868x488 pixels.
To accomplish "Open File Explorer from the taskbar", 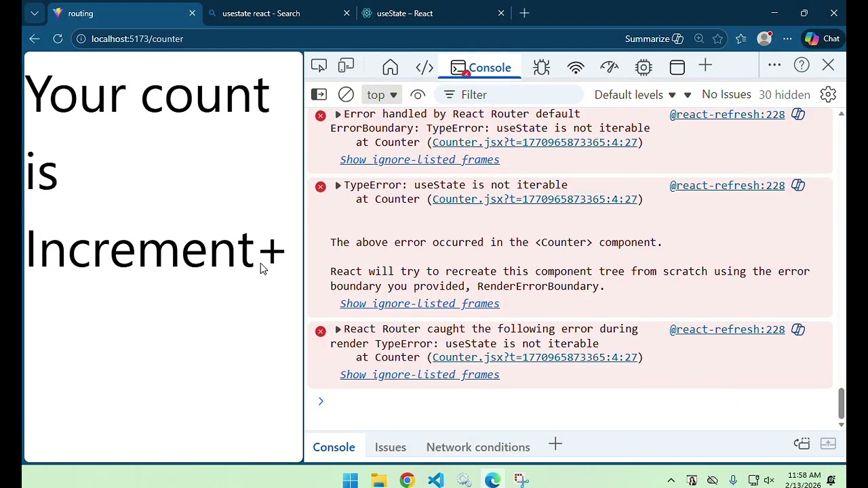I will coord(378,481).
